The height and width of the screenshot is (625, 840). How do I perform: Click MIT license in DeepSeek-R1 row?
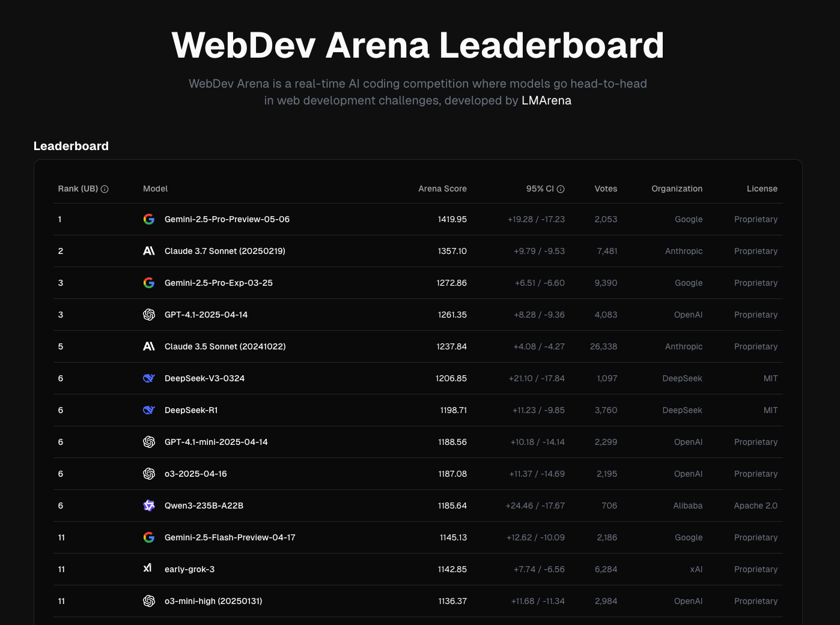770,410
